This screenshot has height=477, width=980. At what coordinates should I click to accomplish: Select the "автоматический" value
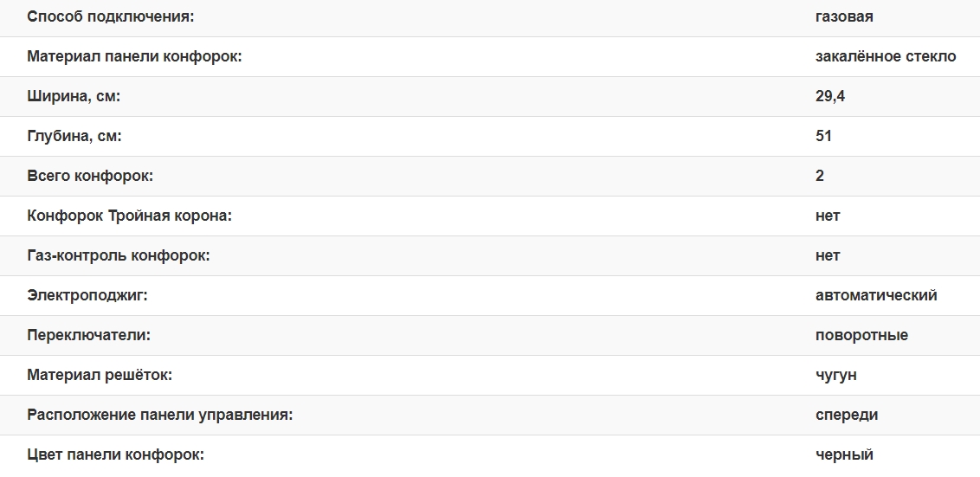(876, 295)
